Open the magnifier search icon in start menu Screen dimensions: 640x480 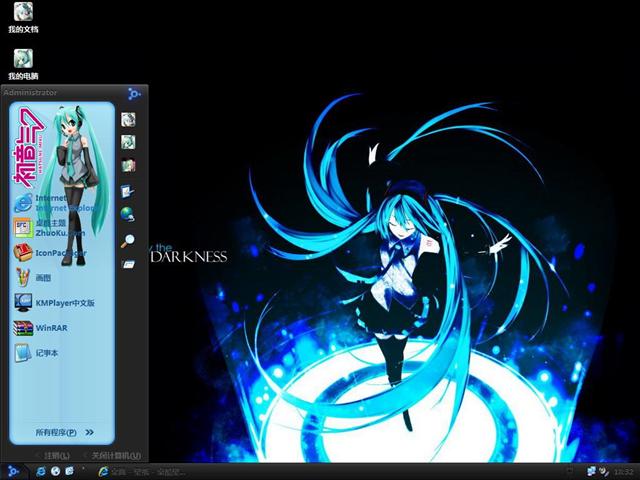click(128, 240)
